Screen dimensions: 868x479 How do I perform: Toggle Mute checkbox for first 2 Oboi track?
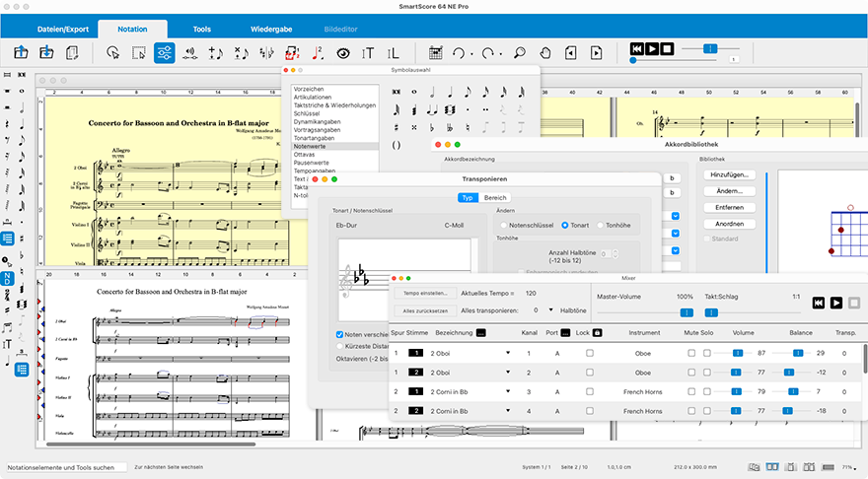pyautogui.click(x=692, y=353)
